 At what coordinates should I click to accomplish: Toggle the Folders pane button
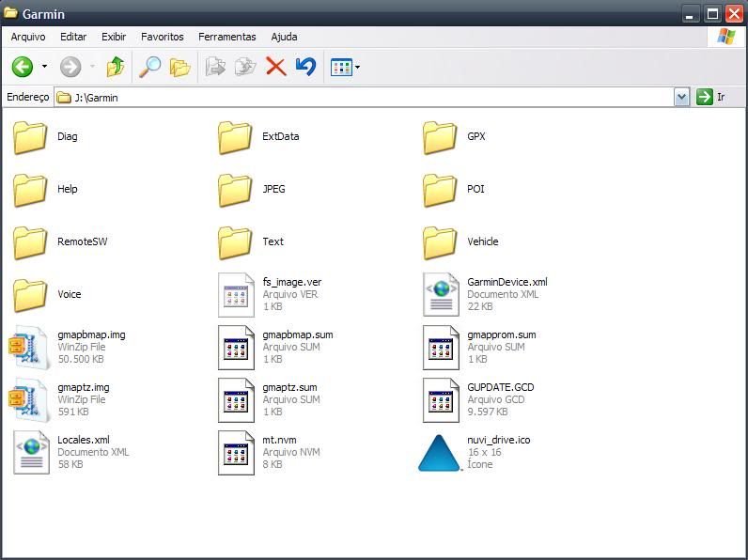click(180, 68)
